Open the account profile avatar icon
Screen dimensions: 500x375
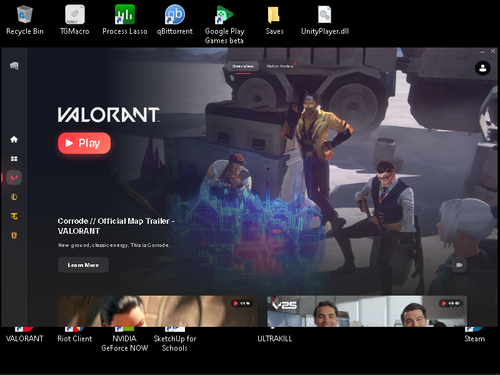tap(482, 68)
